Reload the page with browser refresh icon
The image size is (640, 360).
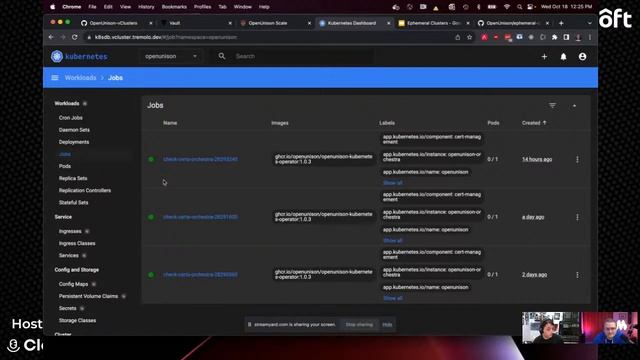74,37
